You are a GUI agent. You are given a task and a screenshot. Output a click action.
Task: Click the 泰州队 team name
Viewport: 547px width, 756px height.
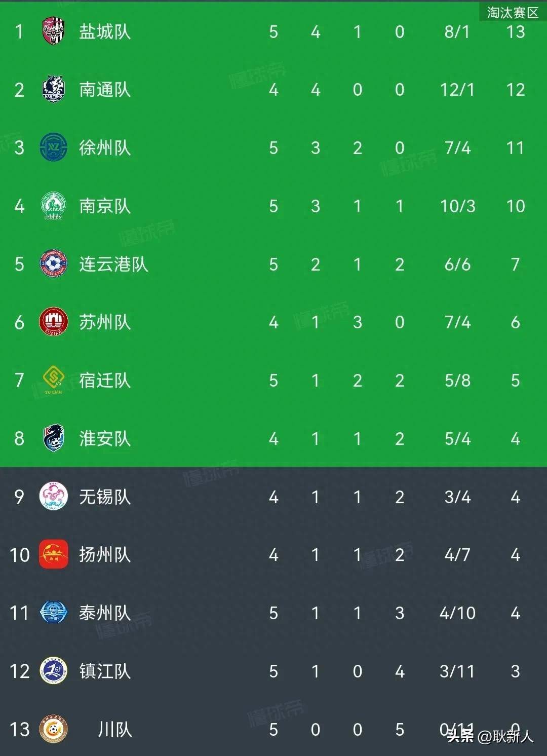click(105, 613)
